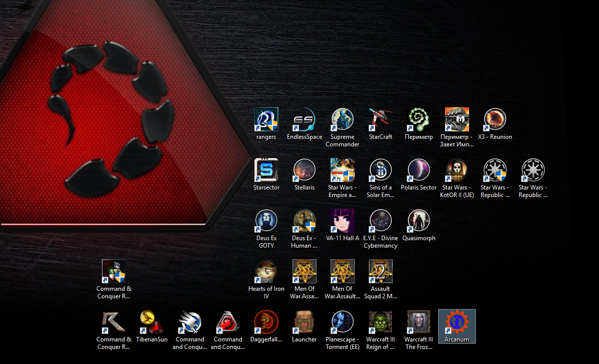This screenshot has height=364, width=599.
Task: Select the Периметр spiral icon
Action: [x=419, y=119]
